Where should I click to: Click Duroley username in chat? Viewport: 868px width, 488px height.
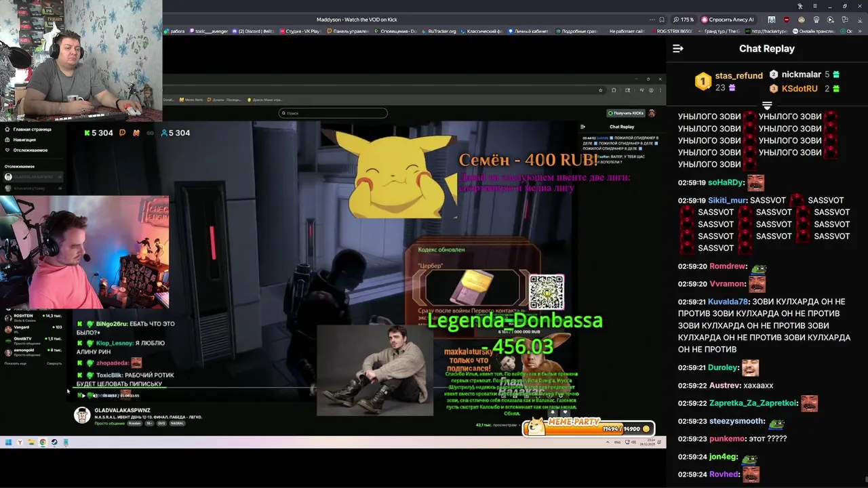click(723, 367)
